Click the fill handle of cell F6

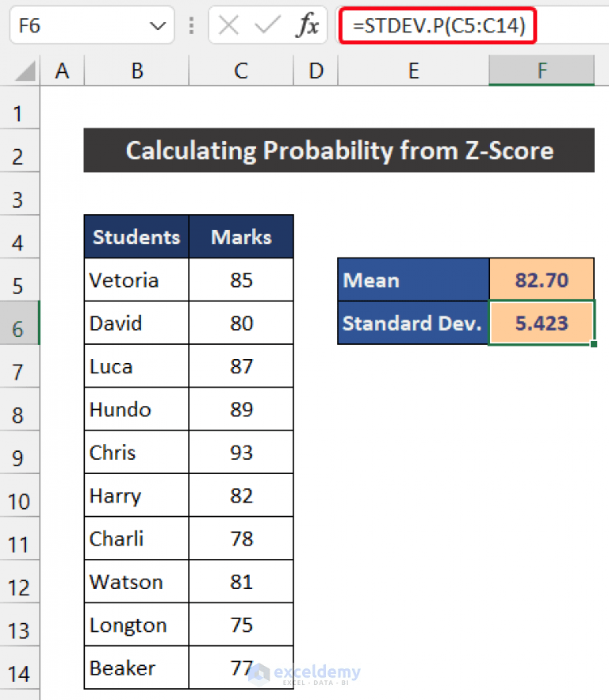pyautogui.click(x=592, y=344)
